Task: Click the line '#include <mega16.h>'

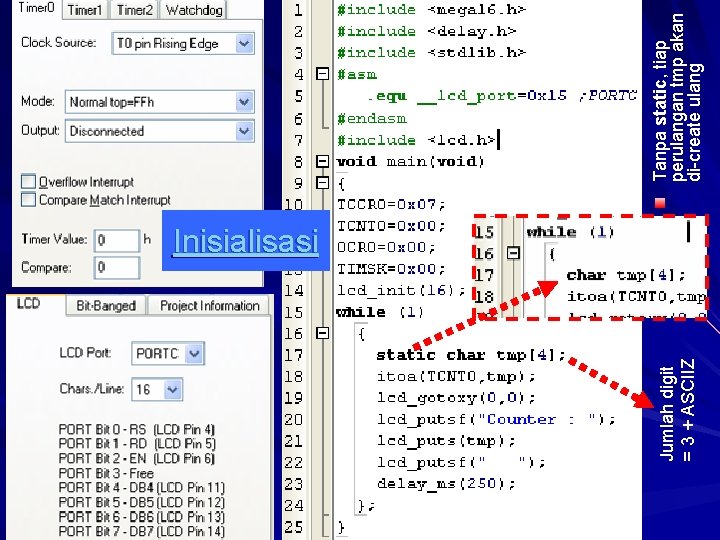Action: tap(432, 10)
